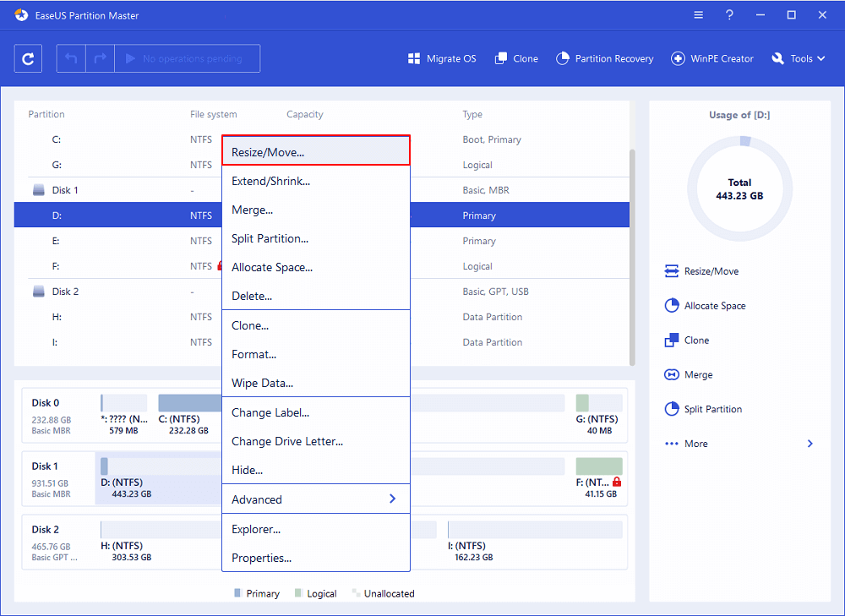Image resolution: width=845 pixels, height=616 pixels.
Task: Click the G: (NTFS) 40 MB block in Disk 0
Action: (x=599, y=415)
